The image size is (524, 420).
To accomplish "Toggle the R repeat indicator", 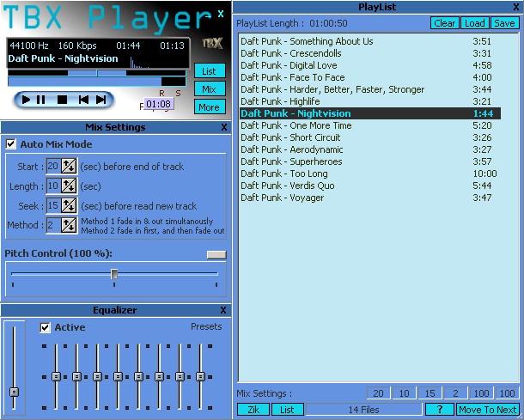I will (161, 94).
